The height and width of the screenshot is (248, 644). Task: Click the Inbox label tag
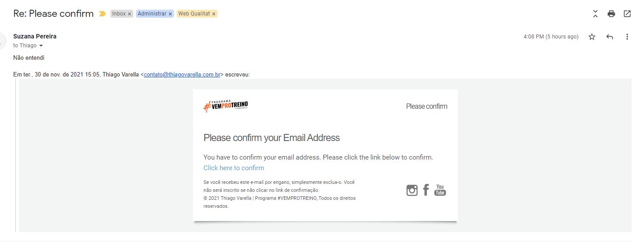pos(119,14)
